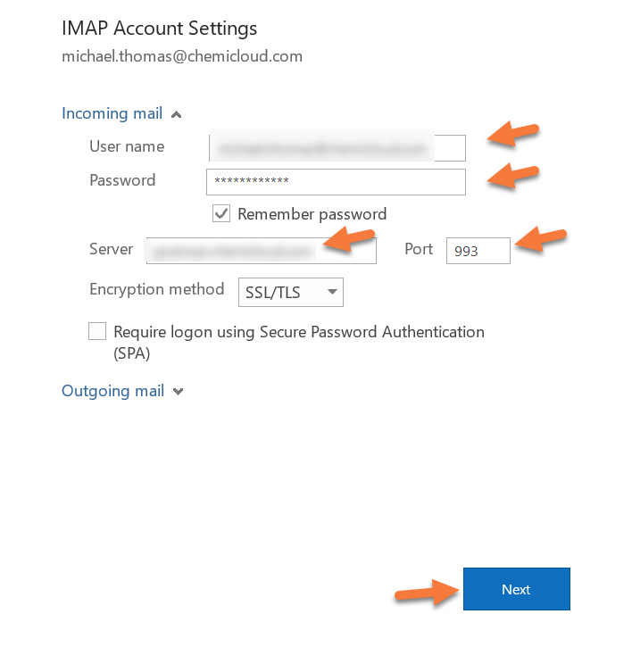Select the Server address input field
Viewport: 632px width, 672px height.
pos(261,251)
